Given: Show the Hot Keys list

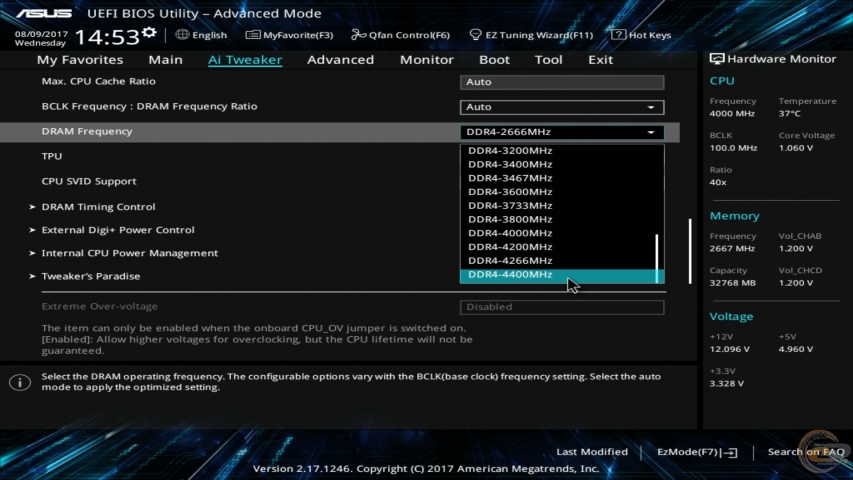Looking at the screenshot, I should click(650, 35).
